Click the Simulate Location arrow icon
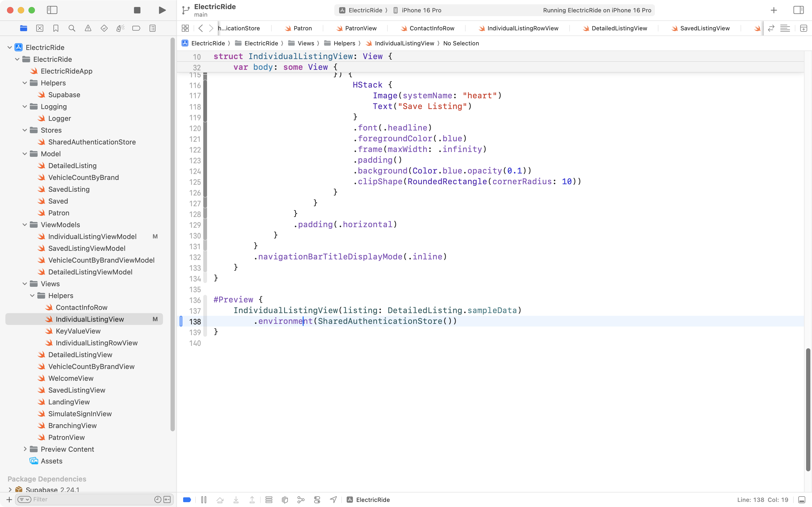This screenshot has height=507, width=812. pyautogui.click(x=333, y=500)
